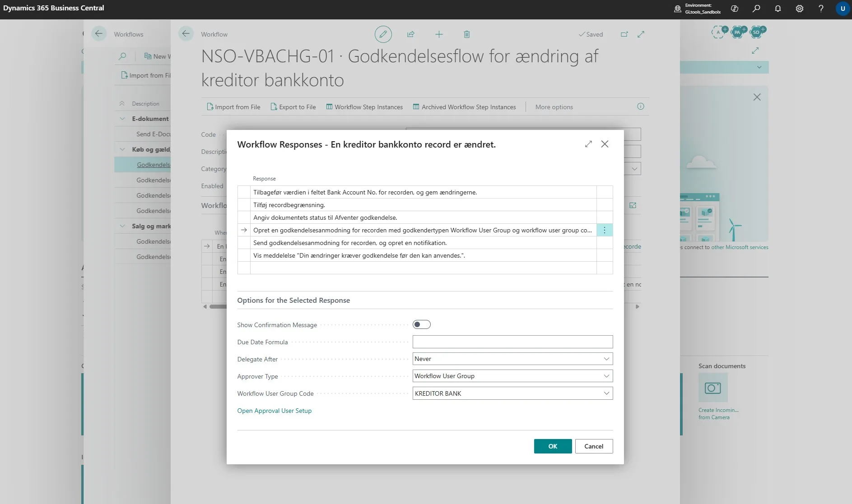852x504 pixels.
Task: Click the OK button
Action: click(553, 446)
